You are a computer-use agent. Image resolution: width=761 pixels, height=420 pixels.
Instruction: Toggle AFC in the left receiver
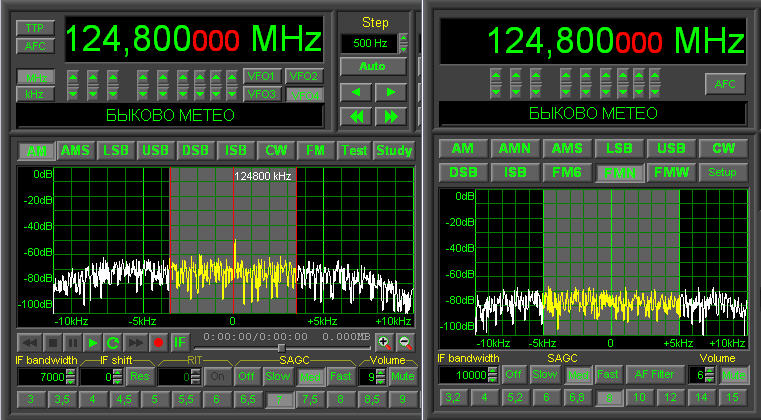coord(35,46)
